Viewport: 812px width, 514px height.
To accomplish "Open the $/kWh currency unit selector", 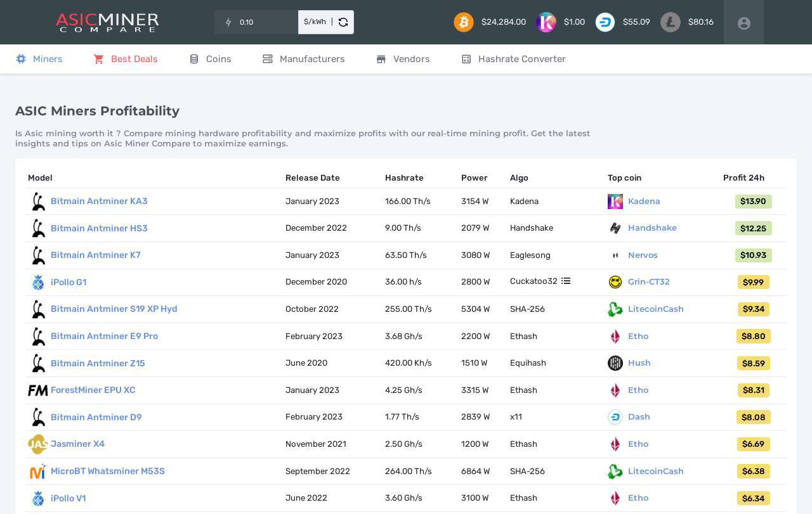I will pos(315,22).
